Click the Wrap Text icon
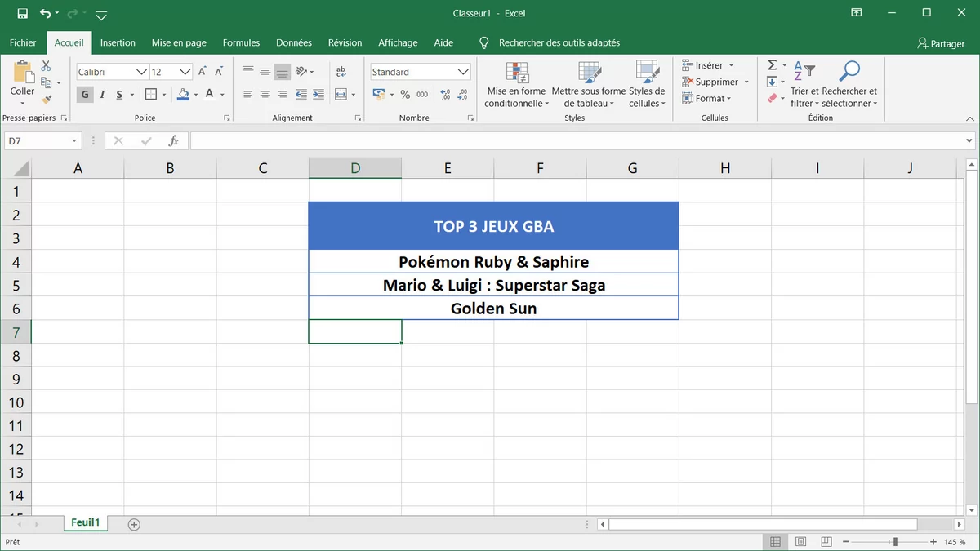Image resolution: width=980 pixels, height=551 pixels. [x=341, y=72]
